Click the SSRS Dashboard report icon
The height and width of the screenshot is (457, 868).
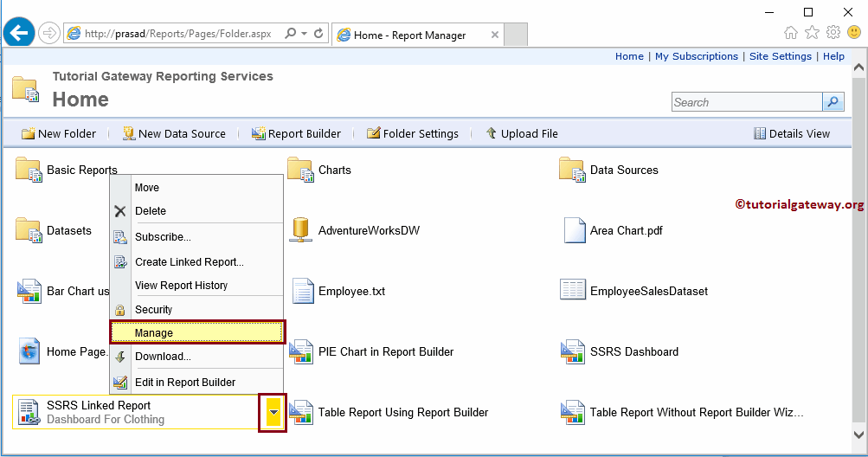(572, 351)
